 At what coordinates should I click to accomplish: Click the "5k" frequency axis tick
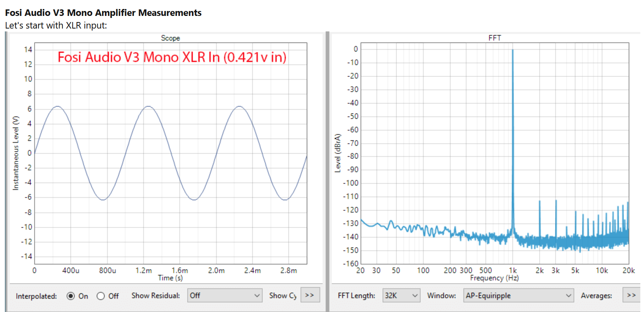click(x=575, y=270)
